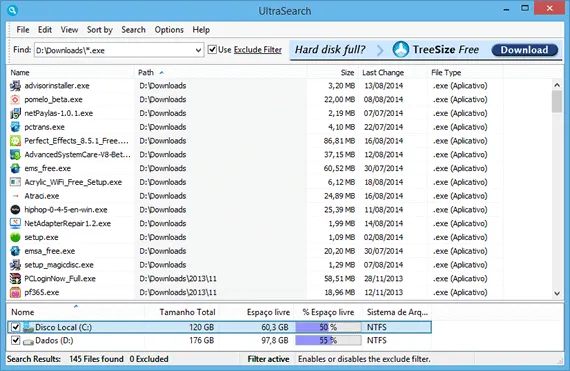Sort results by File Type column header
This screenshot has height=371, width=570.
tap(466, 73)
